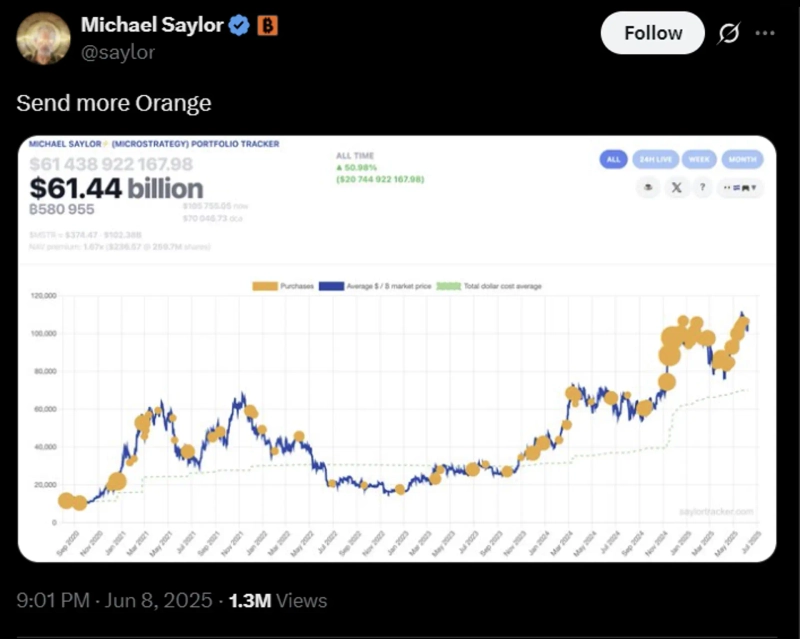Click the orange Bitcoin affiliation badge
Screen dimensions: 800x639
pyautogui.click(x=268, y=25)
